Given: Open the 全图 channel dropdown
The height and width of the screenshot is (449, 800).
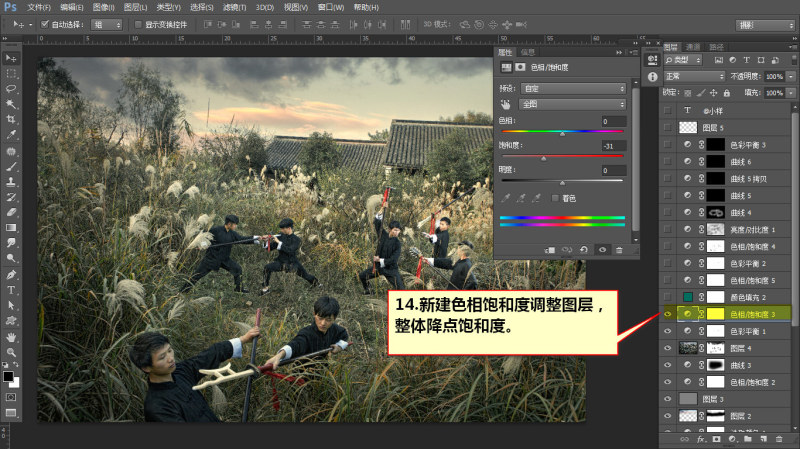Looking at the screenshot, I should tap(573, 104).
